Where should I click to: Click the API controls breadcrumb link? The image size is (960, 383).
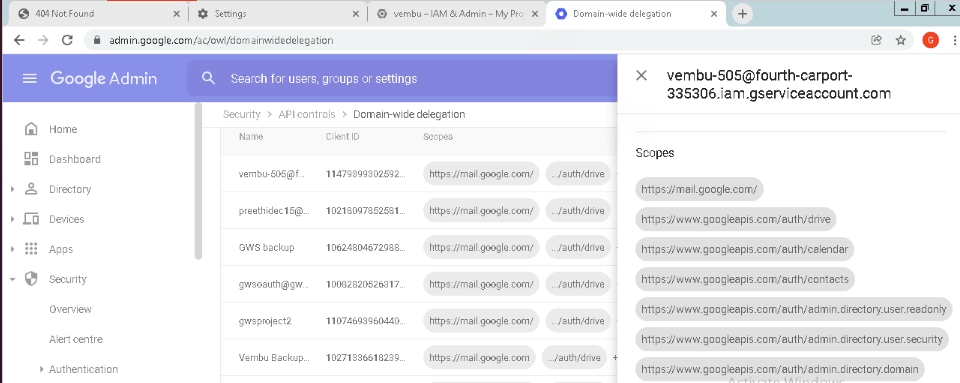pos(307,114)
